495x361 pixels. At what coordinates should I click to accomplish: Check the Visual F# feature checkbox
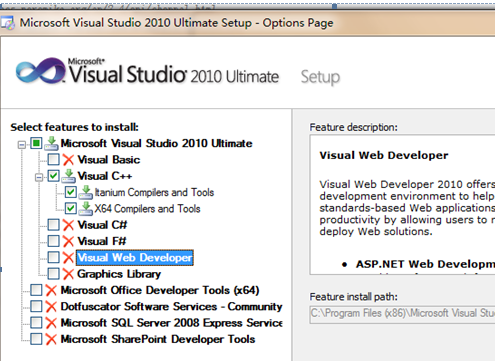tap(53, 241)
